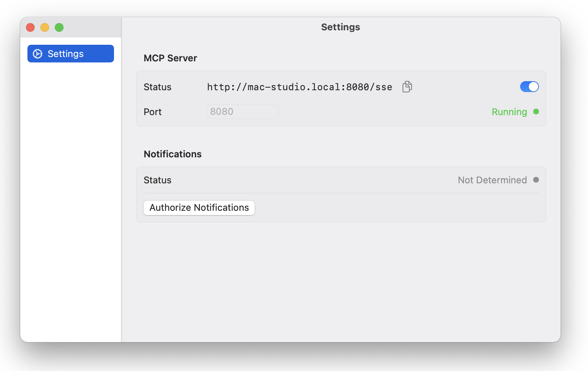Click the Status label in MCP Server section
This screenshot has width=588, height=371.
[x=157, y=87]
